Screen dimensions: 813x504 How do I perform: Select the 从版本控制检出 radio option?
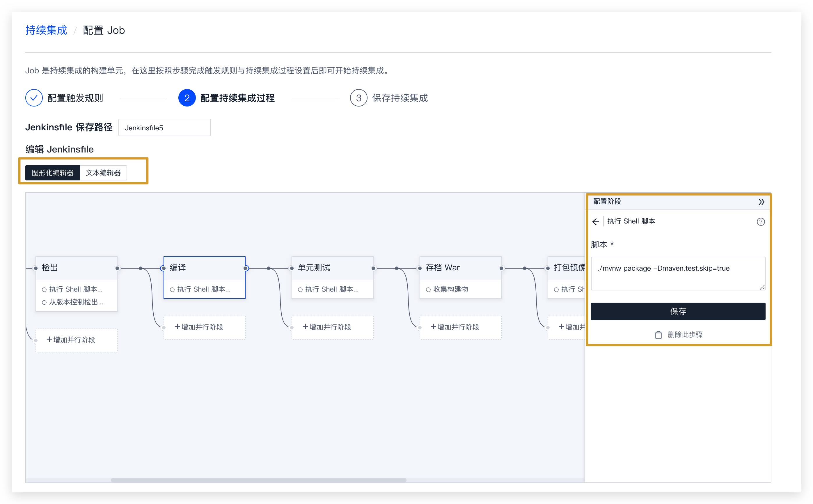tap(44, 302)
